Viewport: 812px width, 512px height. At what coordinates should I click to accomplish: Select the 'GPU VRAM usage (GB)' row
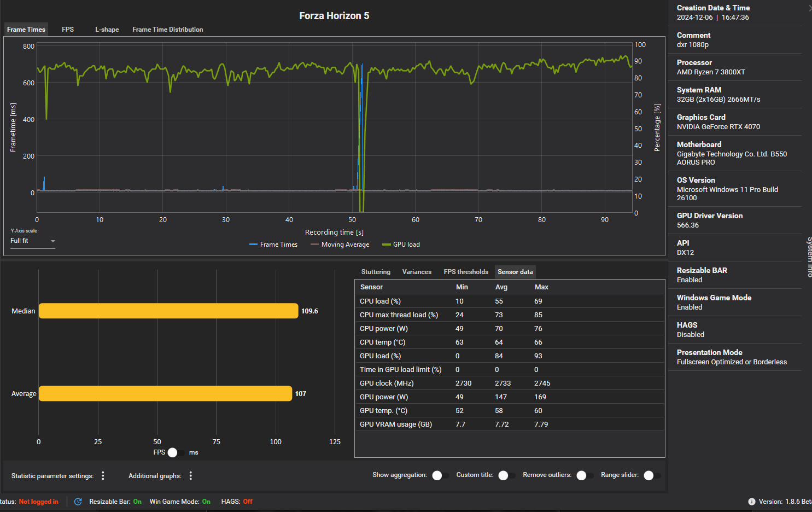(x=510, y=424)
